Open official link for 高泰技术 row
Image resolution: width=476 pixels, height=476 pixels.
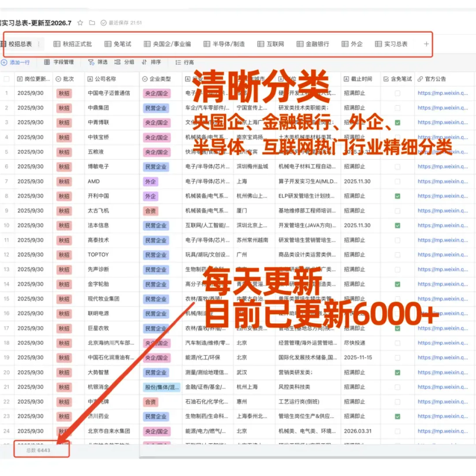point(443,240)
